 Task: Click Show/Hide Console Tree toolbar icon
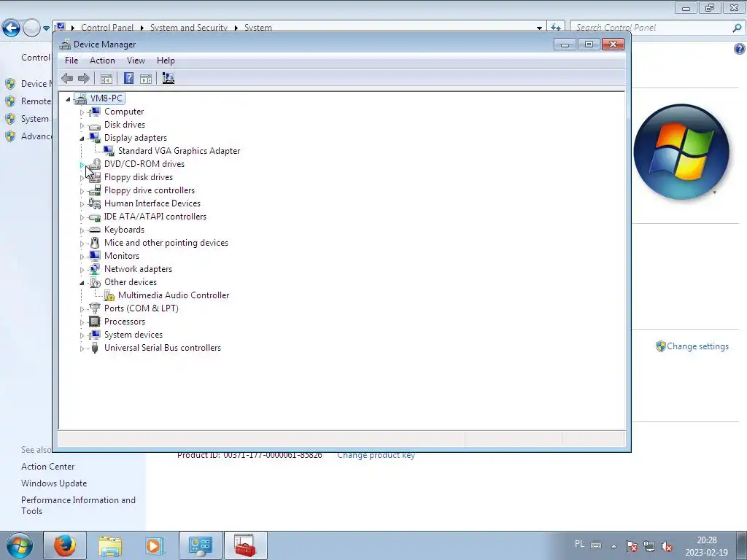[x=107, y=79]
